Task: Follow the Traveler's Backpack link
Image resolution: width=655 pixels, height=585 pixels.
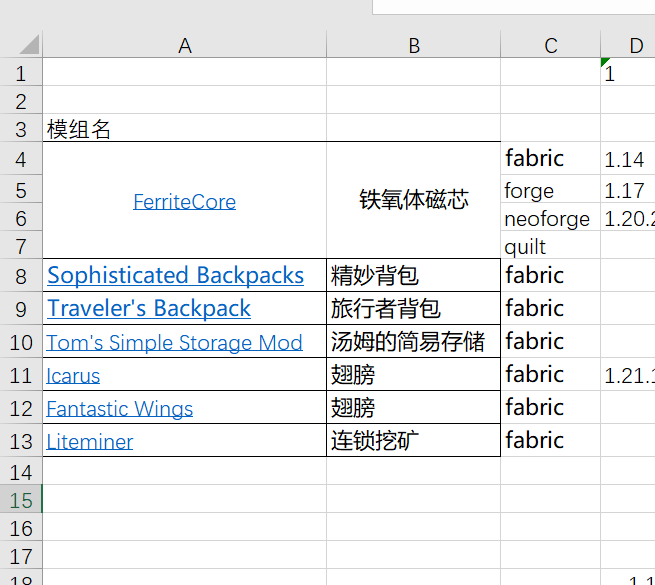Action: tap(148, 308)
